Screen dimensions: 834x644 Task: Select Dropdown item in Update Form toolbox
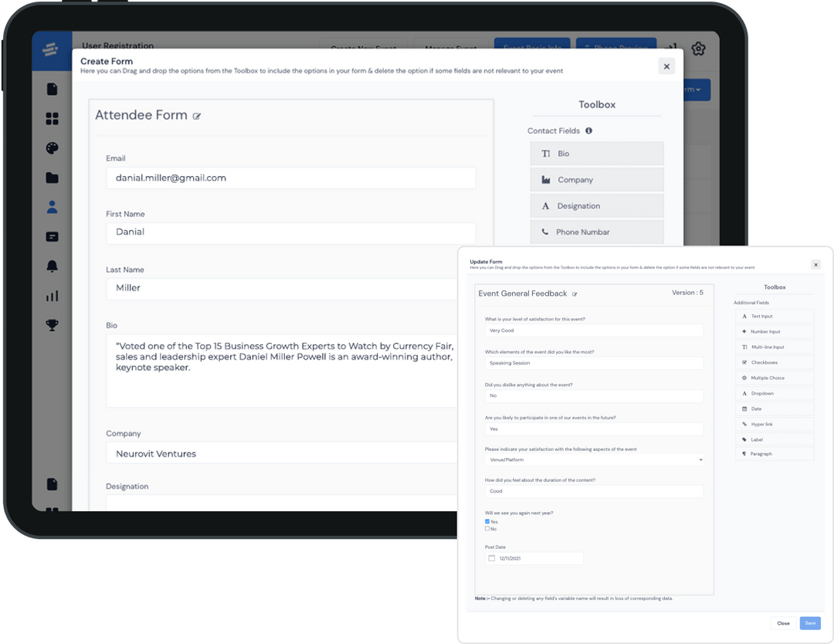tap(775, 394)
